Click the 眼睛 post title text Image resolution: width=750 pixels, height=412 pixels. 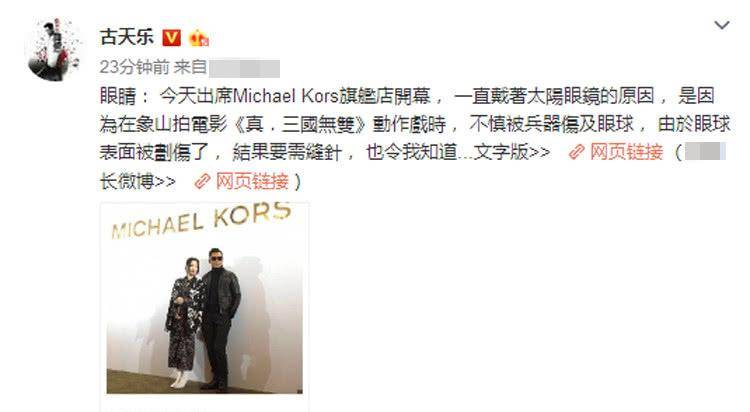(118, 96)
